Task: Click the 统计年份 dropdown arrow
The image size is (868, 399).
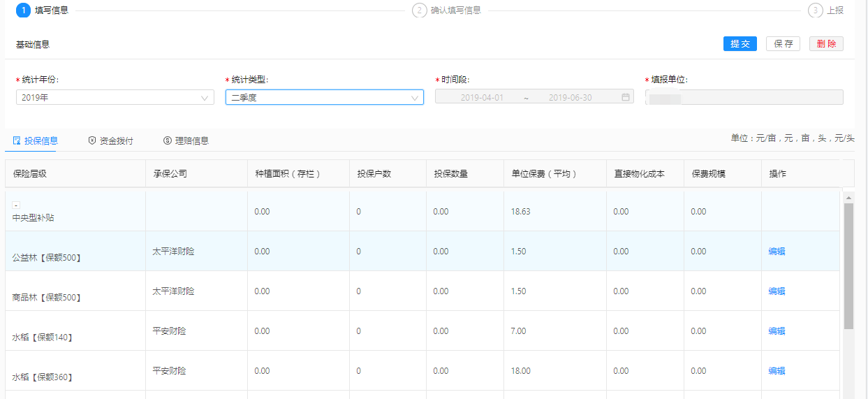Action: 205,98
